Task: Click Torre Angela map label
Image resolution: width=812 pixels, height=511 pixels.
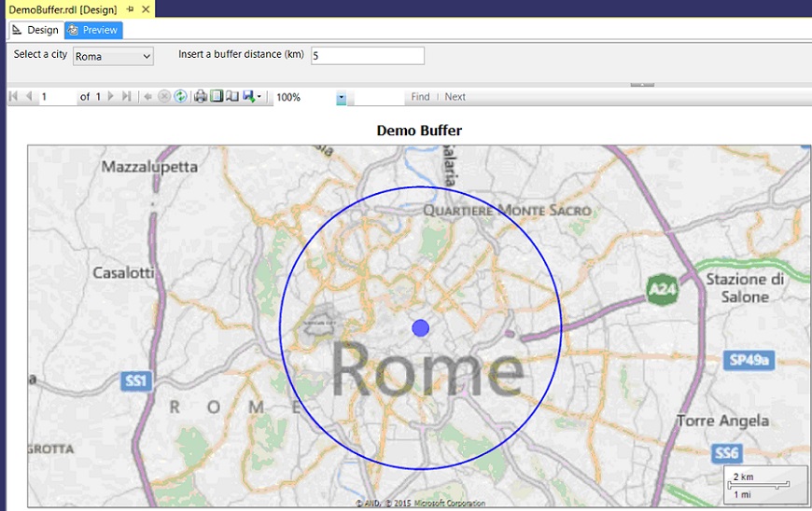Action: [x=723, y=421]
